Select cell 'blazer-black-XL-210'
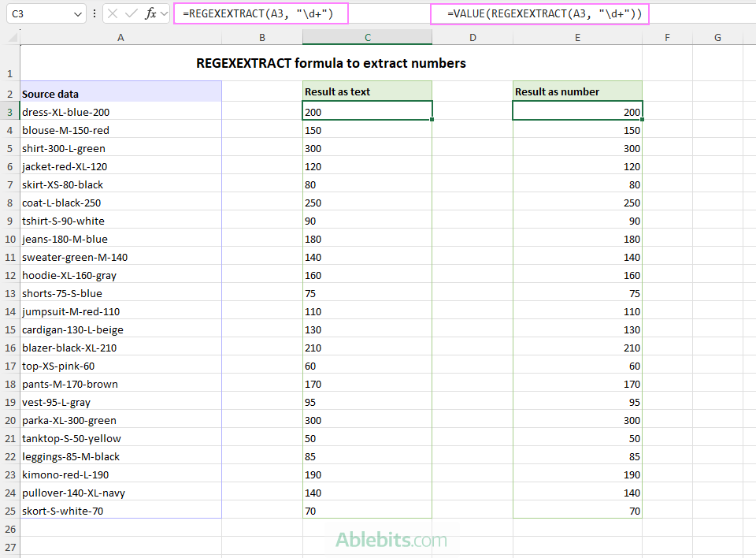This screenshot has width=756, height=558. tap(120, 348)
